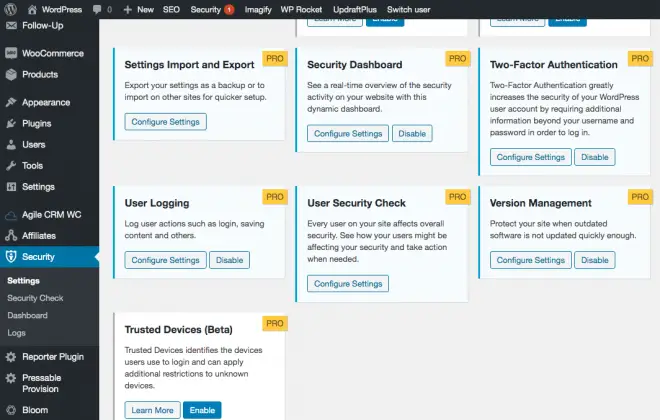Click the Affiliates icon in sidebar
This screenshot has height=420, width=660.
(x=11, y=236)
